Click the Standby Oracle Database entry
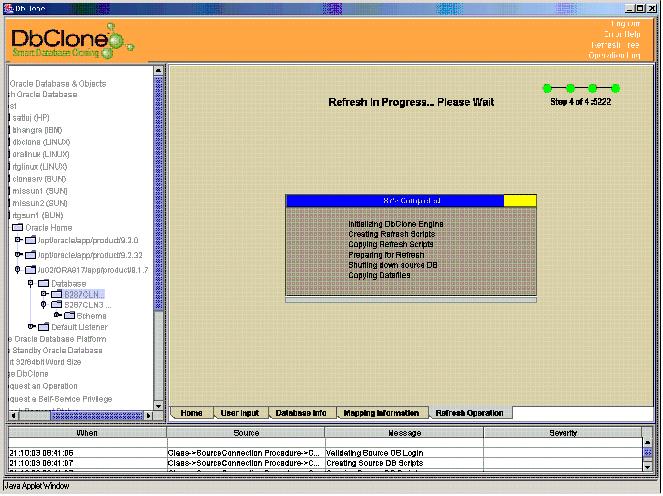The height and width of the screenshot is (496, 663). (56, 350)
